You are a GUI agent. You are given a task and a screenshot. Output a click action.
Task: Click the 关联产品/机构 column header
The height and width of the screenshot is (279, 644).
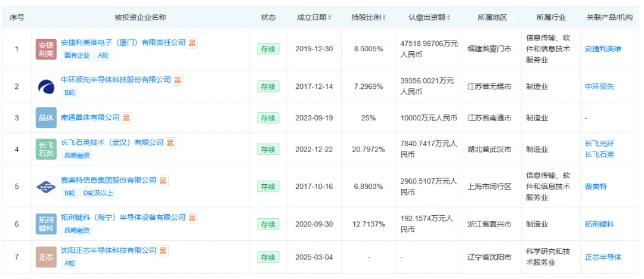609,18
